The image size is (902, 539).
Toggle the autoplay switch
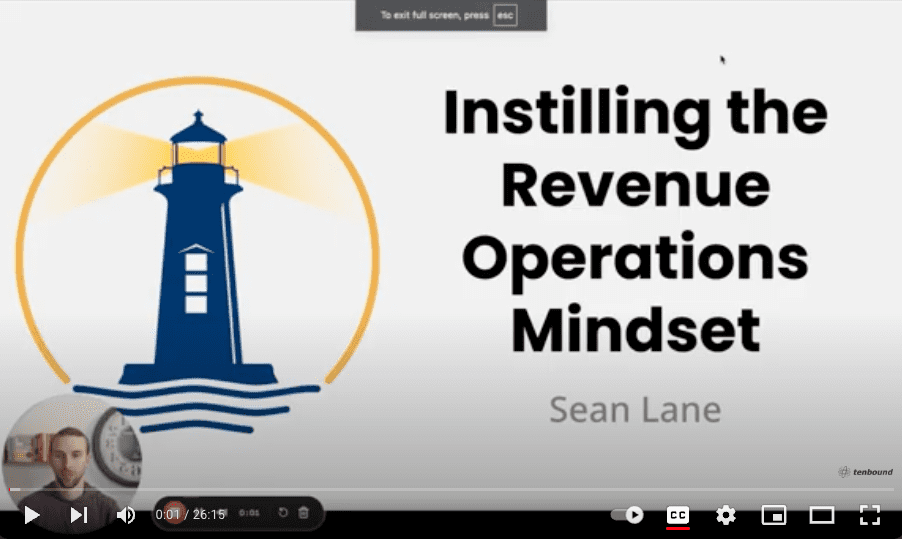[x=627, y=515]
